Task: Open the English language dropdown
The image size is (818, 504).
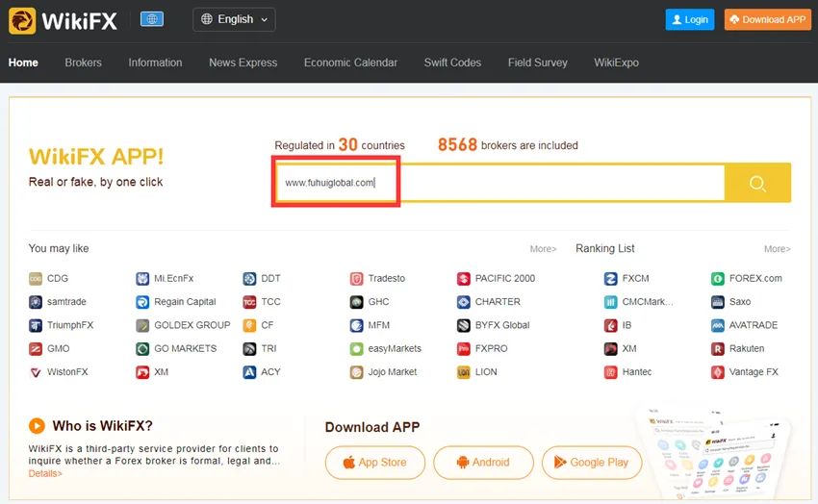Action: [234, 19]
